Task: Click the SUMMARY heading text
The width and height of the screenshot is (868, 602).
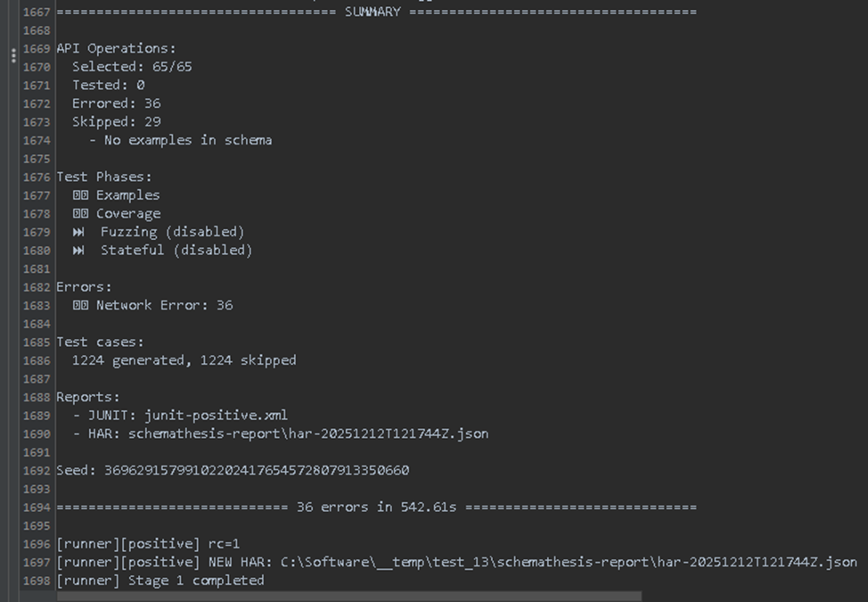Action: (x=373, y=12)
